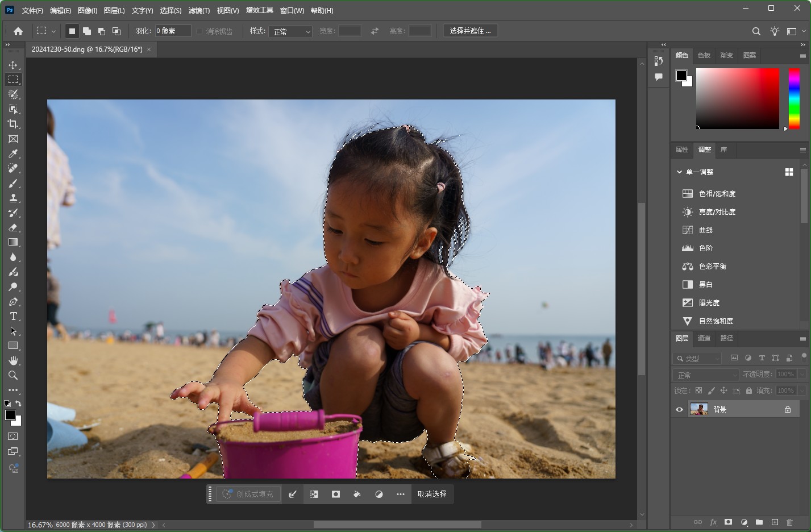Image resolution: width=811 pixels, height=532 pixels.
Task: Open the Edit Toolbar ellipsis
Action: (x=13, y=390)
